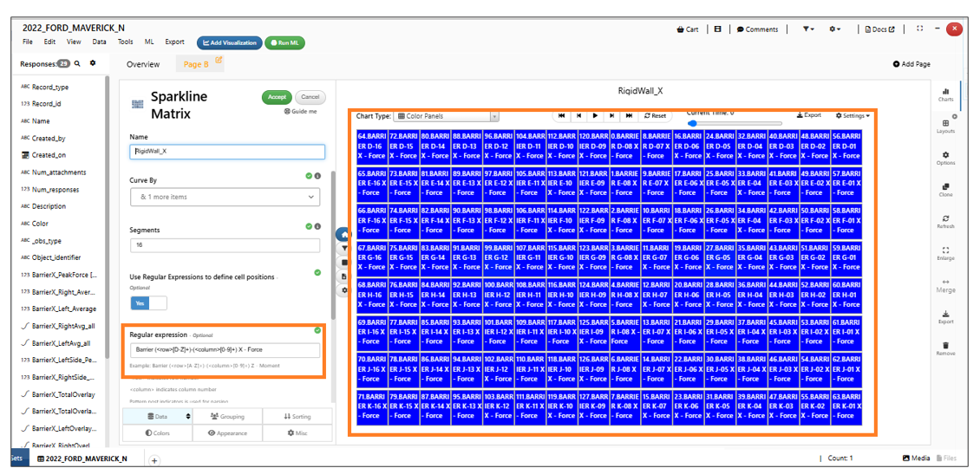This screenshot has height=468, width=980.
Task: Skip to last frame in playback controls
Action: point(629,115)
